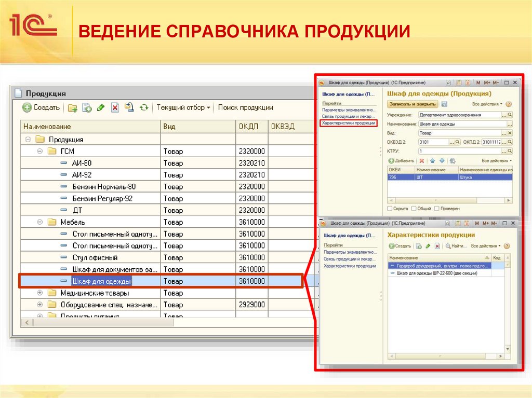Open the magnifier lookup next to Учреждение field
The image size is (532, 398).
[510, 115]
